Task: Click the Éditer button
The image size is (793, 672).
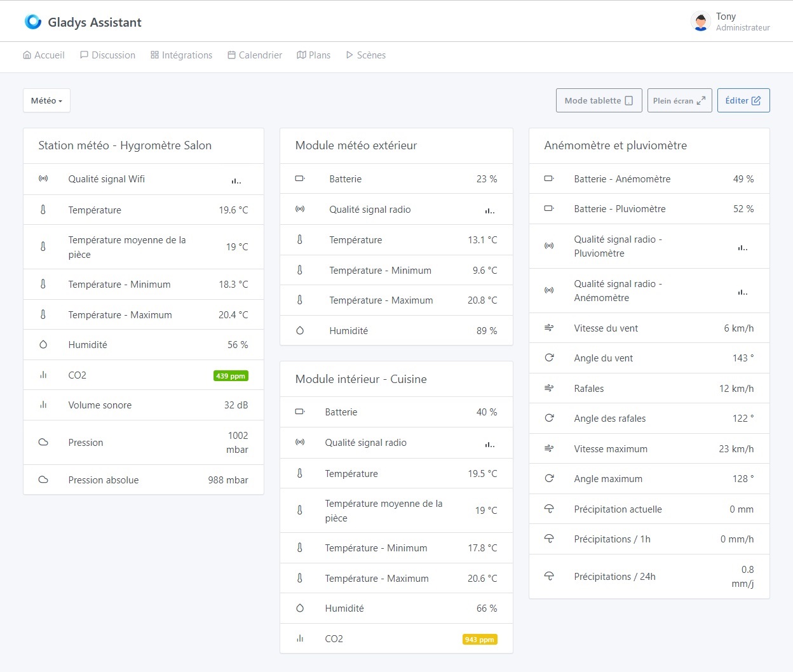Action: click(x=743, y=100)
